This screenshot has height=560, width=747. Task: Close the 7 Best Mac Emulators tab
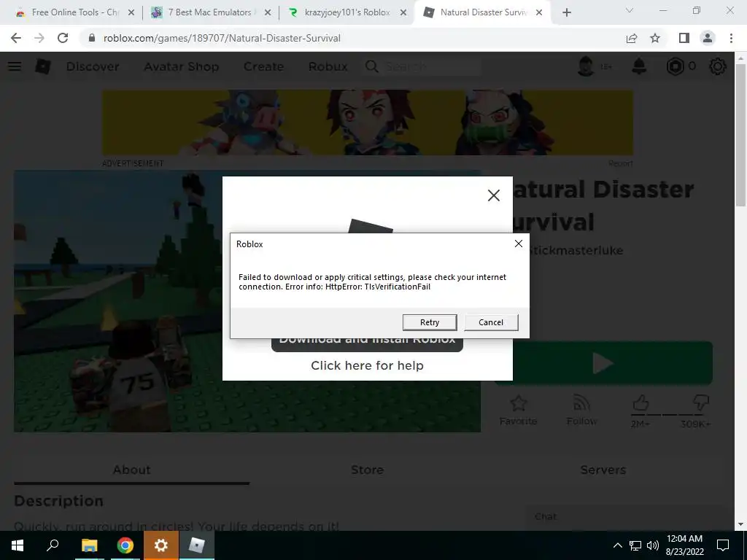[268, 13]
